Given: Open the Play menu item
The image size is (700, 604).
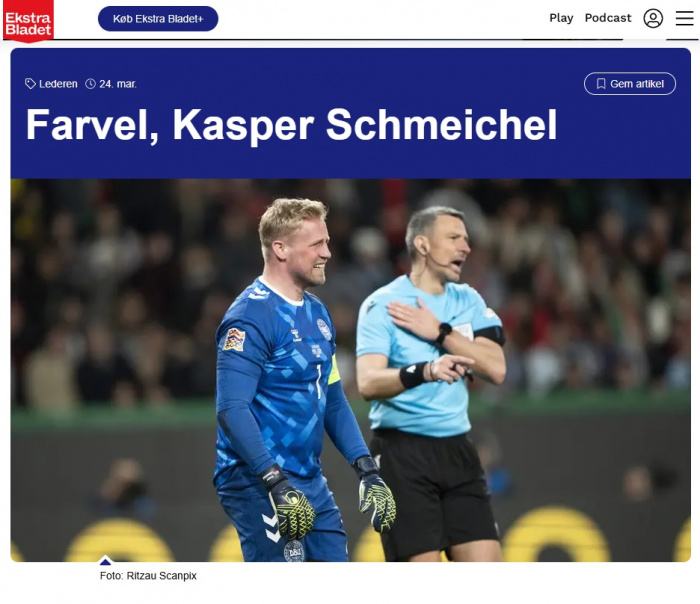Looking at the screenshot, I should pos(561,18).
